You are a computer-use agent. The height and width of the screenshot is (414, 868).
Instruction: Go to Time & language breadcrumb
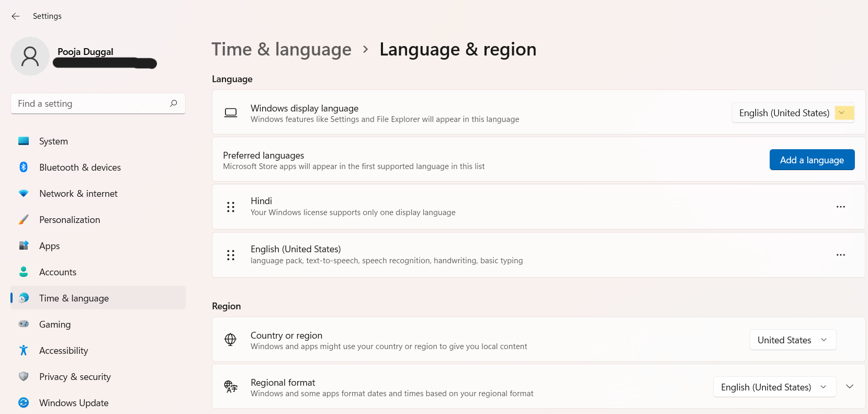click(x=281, y=49)
